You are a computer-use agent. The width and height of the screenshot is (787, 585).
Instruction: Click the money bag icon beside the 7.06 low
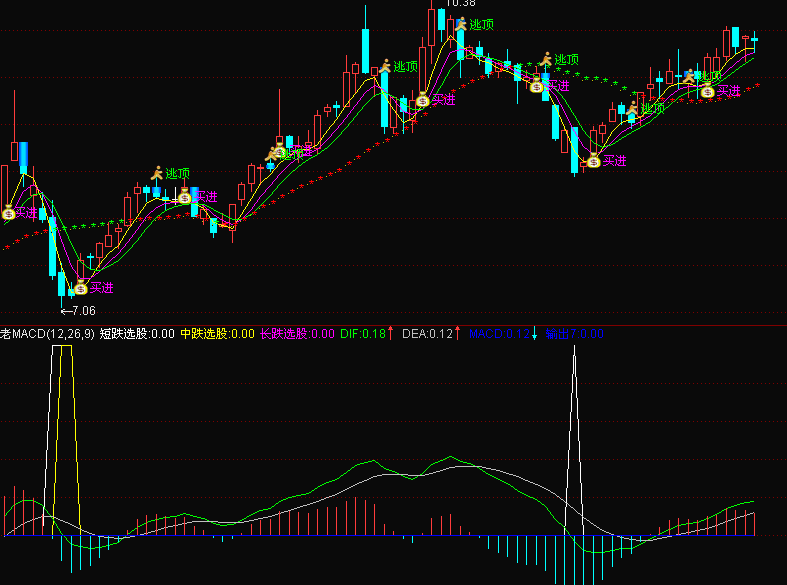coord(81,287)
